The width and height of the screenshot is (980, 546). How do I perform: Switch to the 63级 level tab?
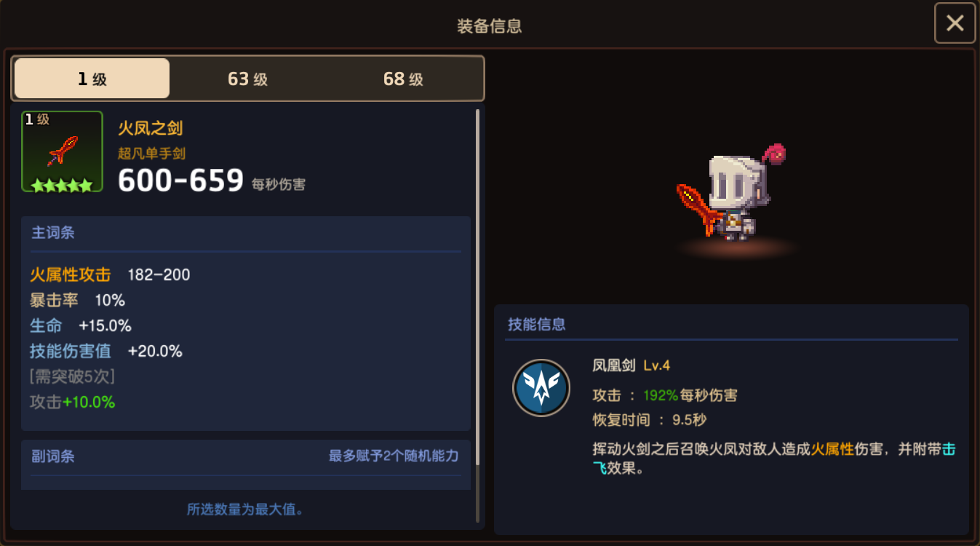[x=247, y=79]
